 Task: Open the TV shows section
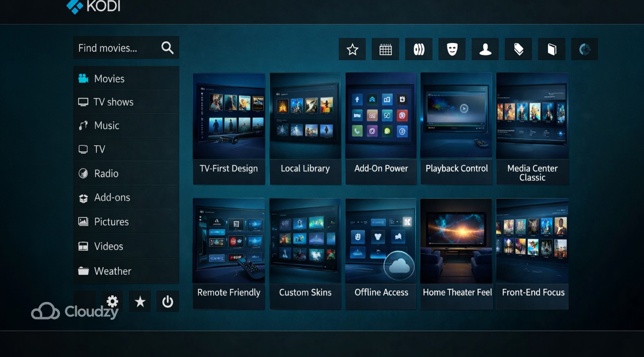(113, 102)
